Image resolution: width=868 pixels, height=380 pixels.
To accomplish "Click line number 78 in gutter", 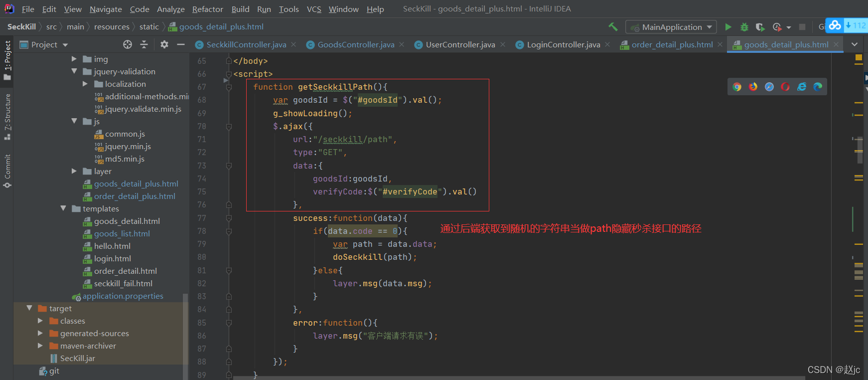I will pyautogui.click(x=201, y=231).
